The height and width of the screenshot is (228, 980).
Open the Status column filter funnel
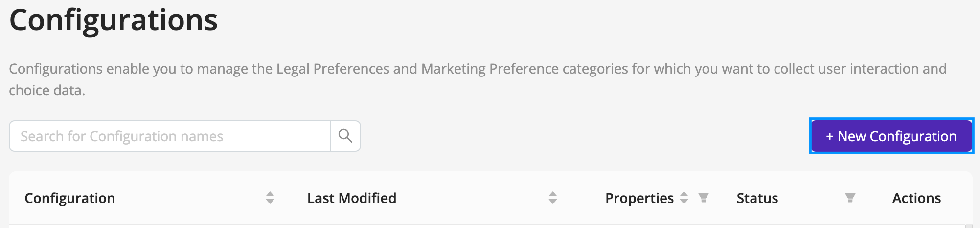(x=850, y=198)
